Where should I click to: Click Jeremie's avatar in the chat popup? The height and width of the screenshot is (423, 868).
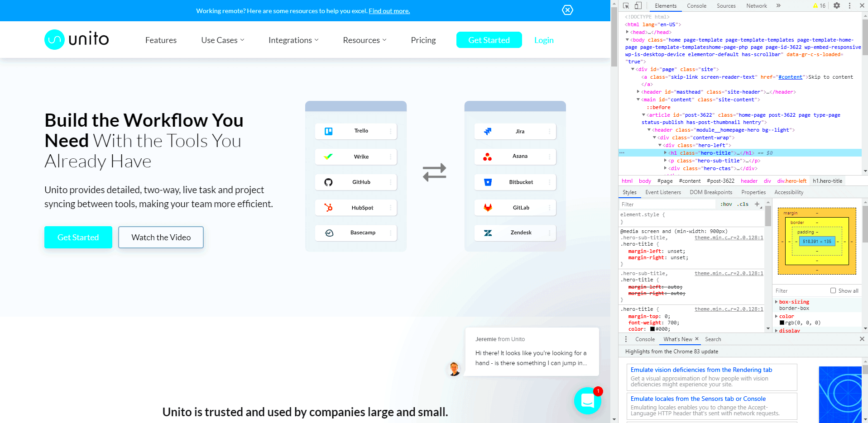454,369
